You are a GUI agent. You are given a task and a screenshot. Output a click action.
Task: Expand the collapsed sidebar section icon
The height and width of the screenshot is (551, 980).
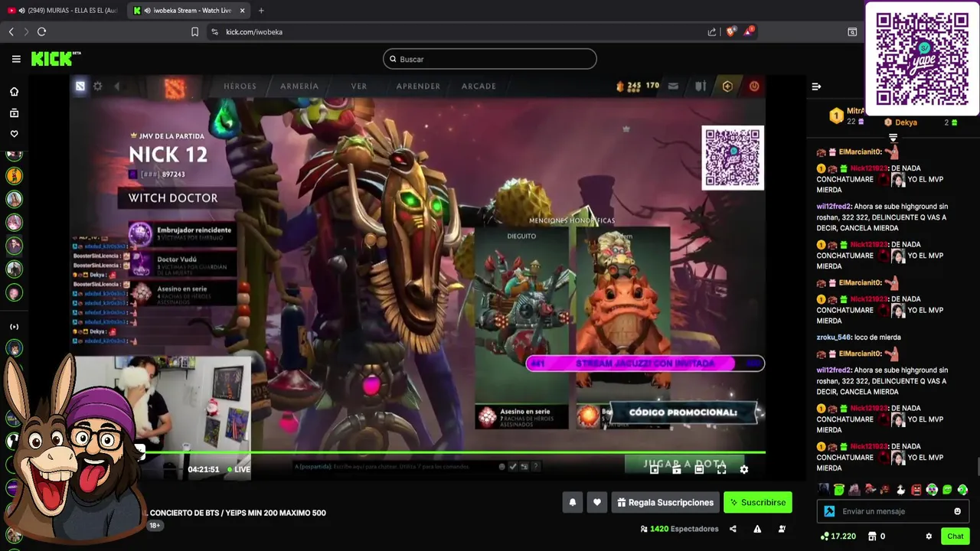pyautogui.click(x=14, y=327)
